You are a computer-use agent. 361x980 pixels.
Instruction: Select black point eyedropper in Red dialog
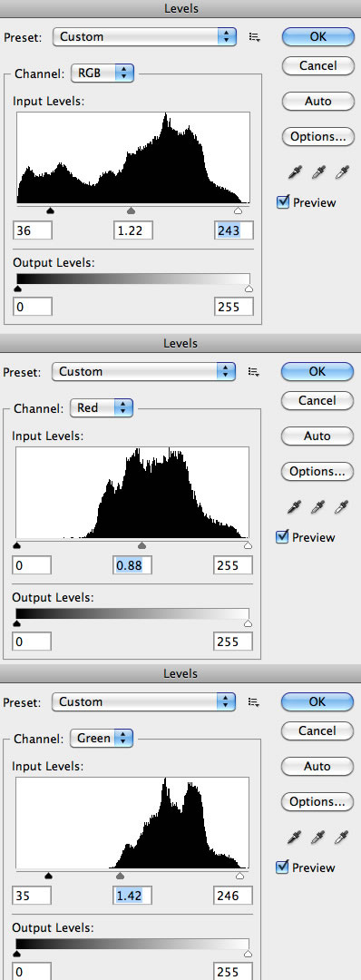point(294,507)
